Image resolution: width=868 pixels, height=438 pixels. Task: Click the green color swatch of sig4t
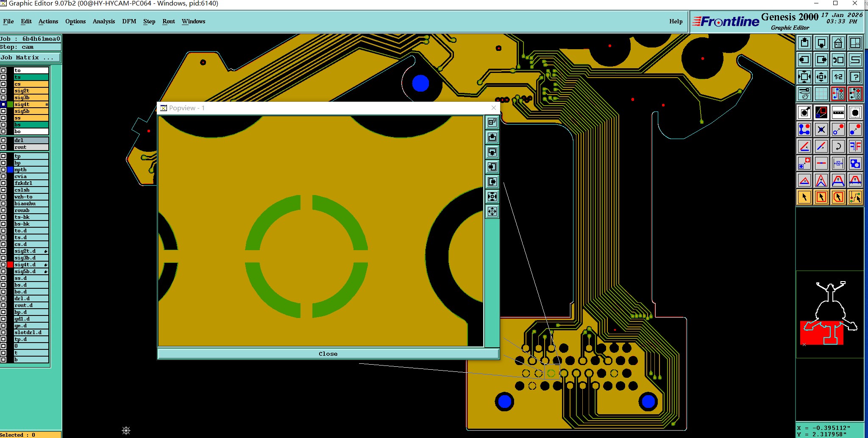pyautogui.click(x=10, y=104)
